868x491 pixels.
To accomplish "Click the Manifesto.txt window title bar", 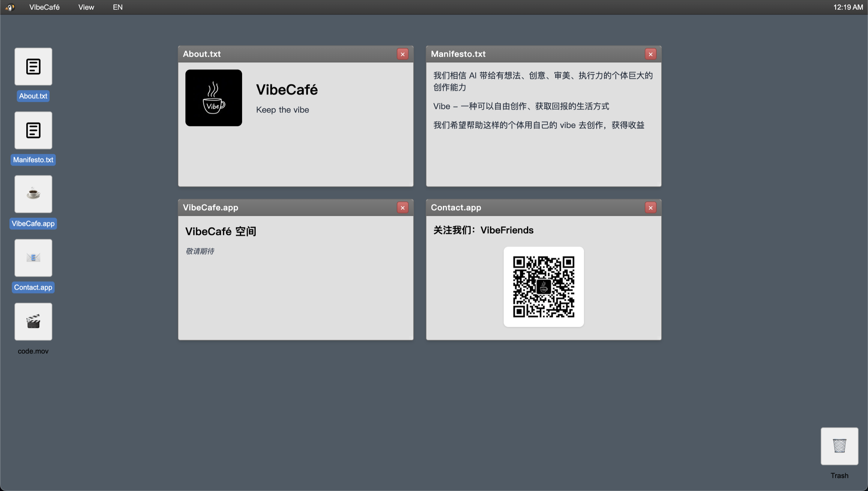I will click(544, 54).
